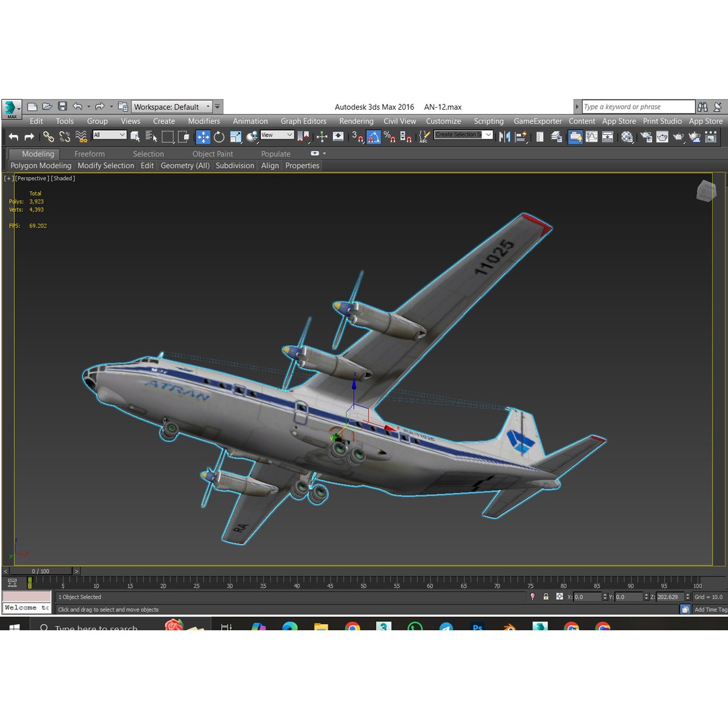This screenshot has width=728, height=728.
Task: Open the View reference coordinate dropdown
Action: (277, 135)
